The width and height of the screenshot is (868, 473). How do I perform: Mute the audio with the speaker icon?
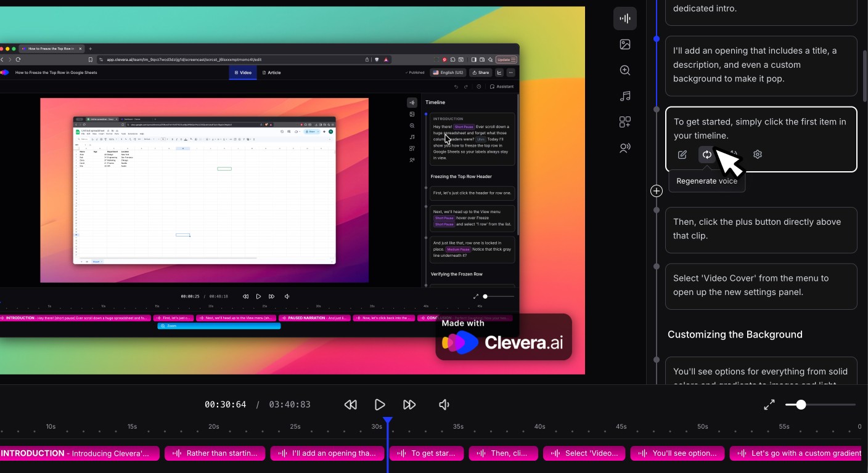444,405
